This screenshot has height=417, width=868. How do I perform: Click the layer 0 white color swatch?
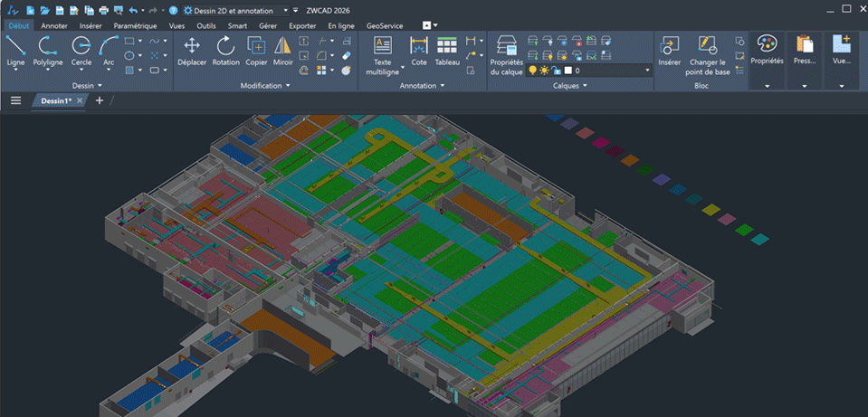point(568,71)
